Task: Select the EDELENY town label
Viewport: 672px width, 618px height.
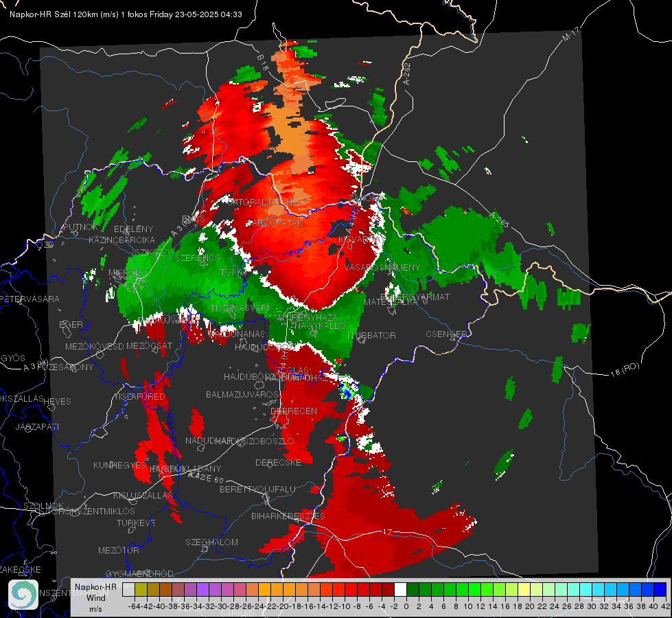Action: pyautogui.click(x=133, y=229)
